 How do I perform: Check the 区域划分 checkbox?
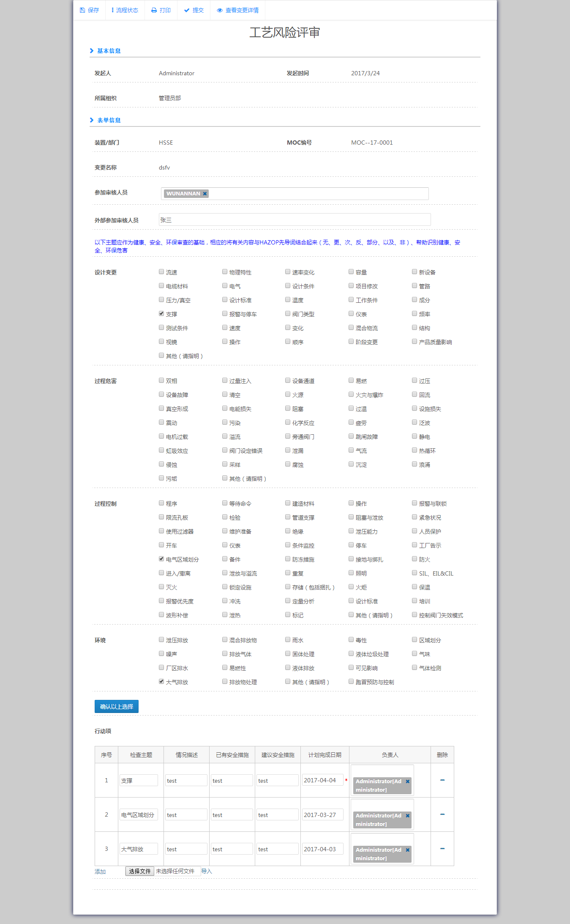click(415, 639)
